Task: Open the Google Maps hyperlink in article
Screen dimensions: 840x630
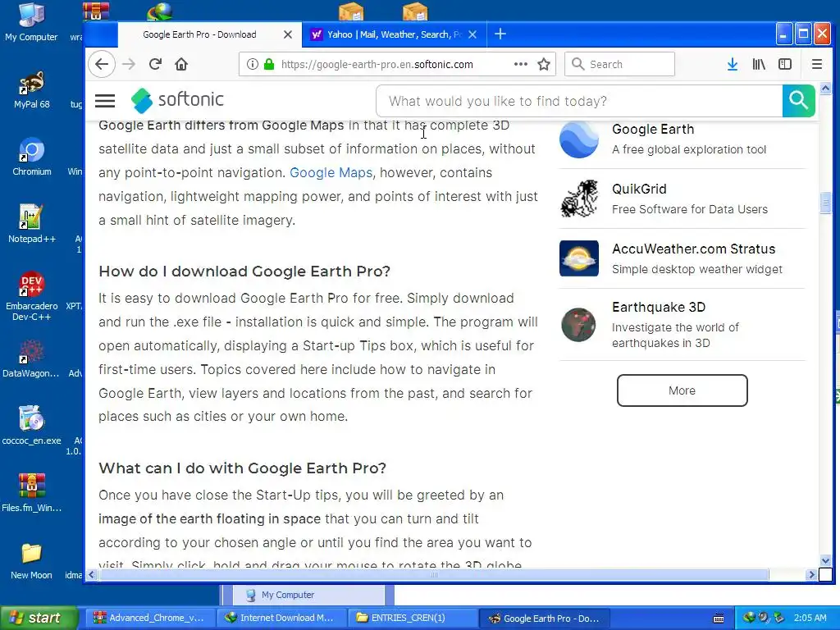Action: click(331, 172)
